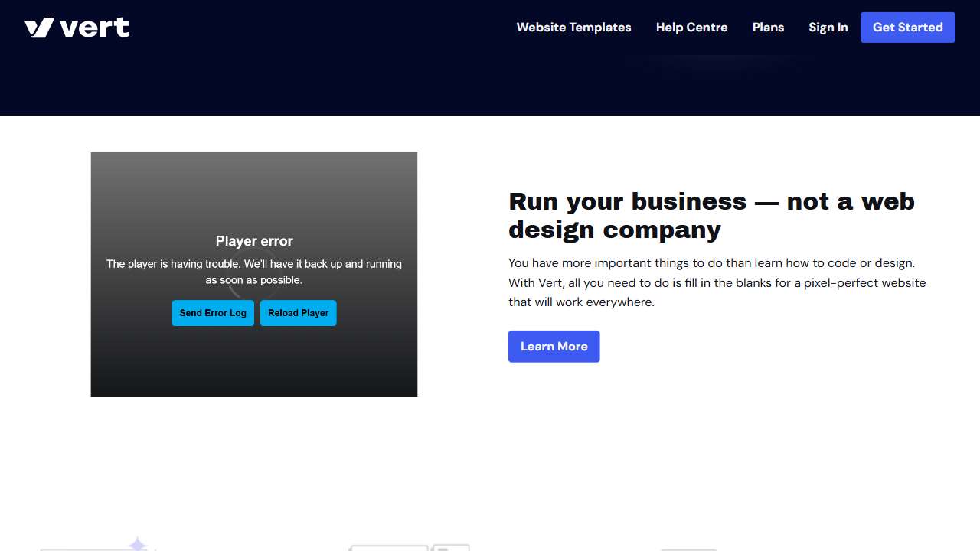The height and width of the screenshot is (551, 980).
Task: Open the Website Templates menu item
Action: (x=573, y=28)
